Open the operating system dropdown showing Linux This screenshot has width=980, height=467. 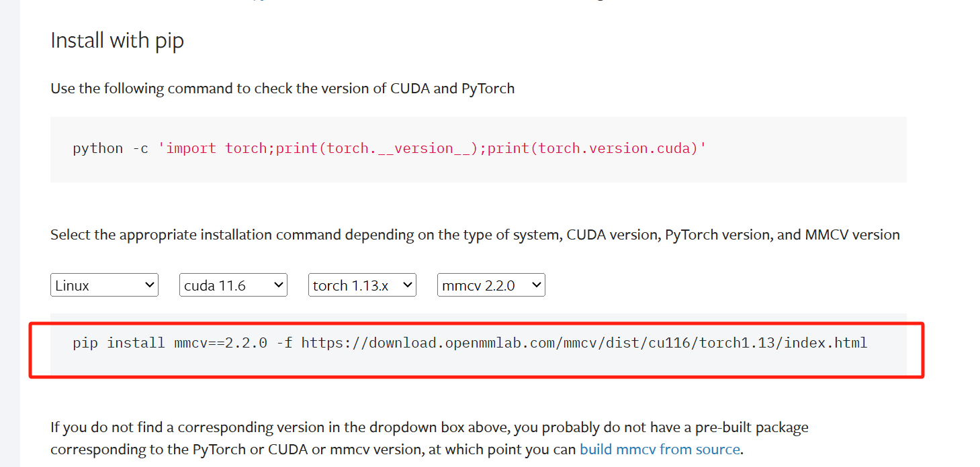point(103,284)
